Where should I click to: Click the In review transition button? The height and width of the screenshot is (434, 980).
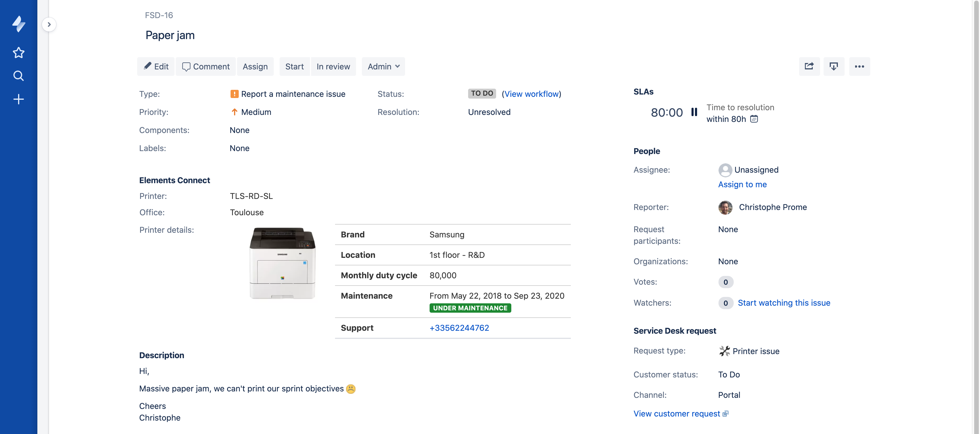pyautogui.click(x=333, y=66)
